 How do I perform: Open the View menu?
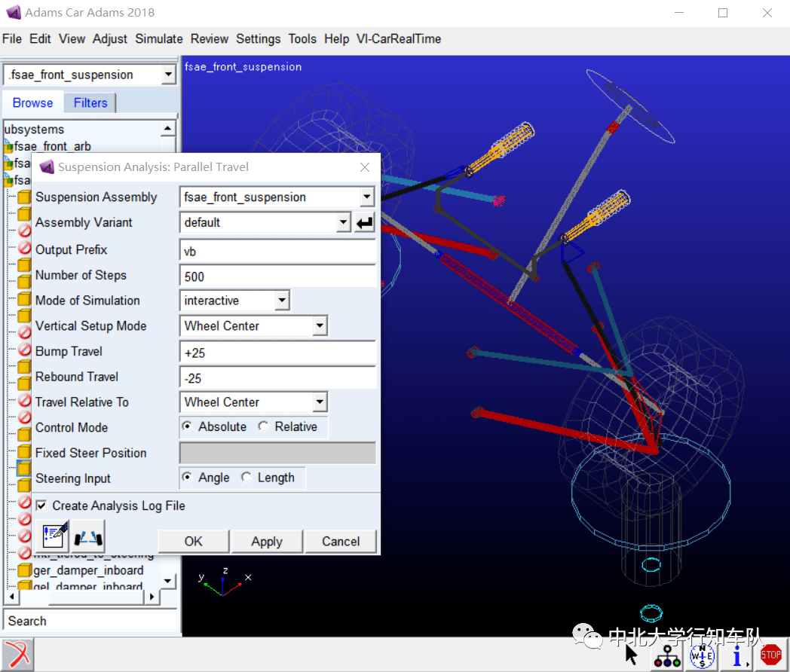pos(72,38)
